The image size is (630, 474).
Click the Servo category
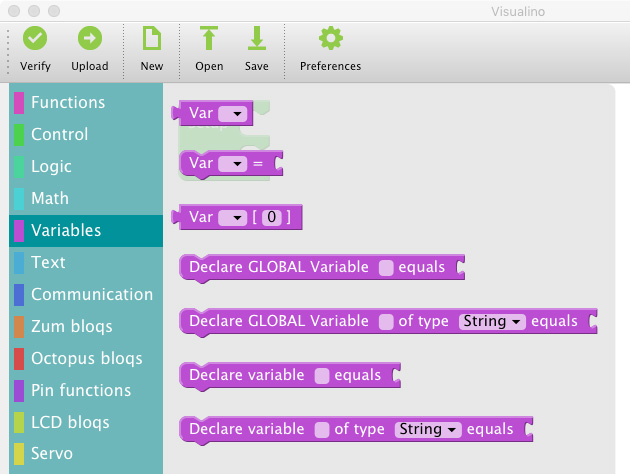coord(52,454)
